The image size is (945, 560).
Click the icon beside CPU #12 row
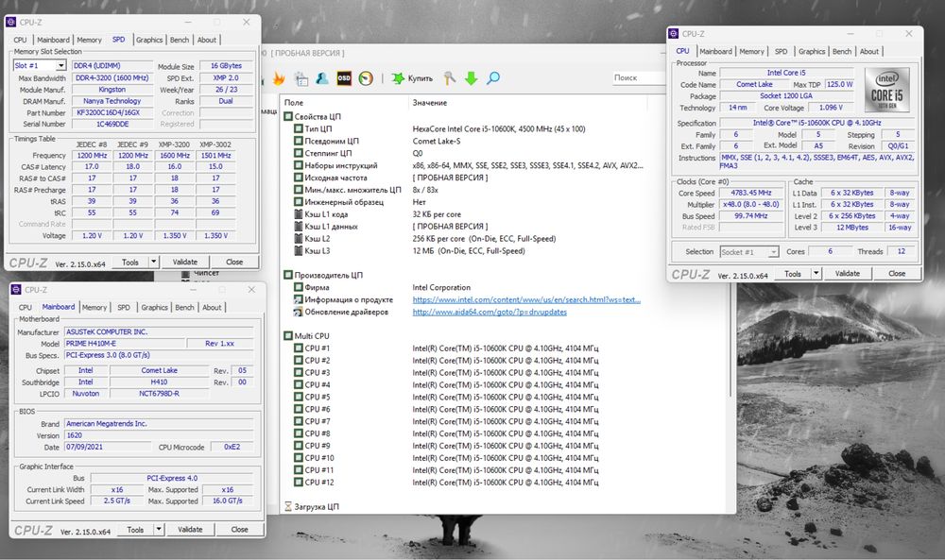(x=298, y=483)
